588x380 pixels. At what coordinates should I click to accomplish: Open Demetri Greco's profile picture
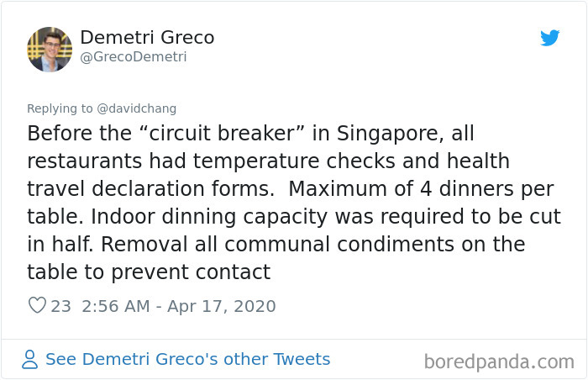point(50,50)
